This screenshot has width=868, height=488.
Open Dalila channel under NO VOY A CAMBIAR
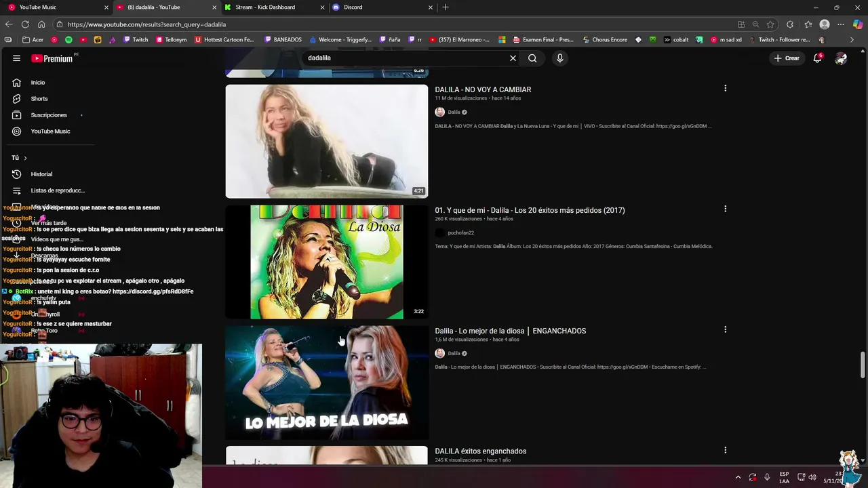454,113
